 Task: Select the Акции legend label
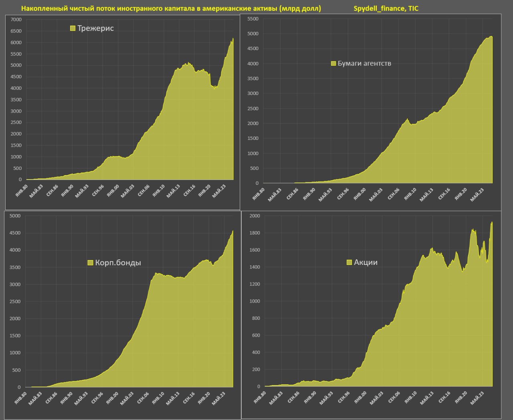(366, 262)
